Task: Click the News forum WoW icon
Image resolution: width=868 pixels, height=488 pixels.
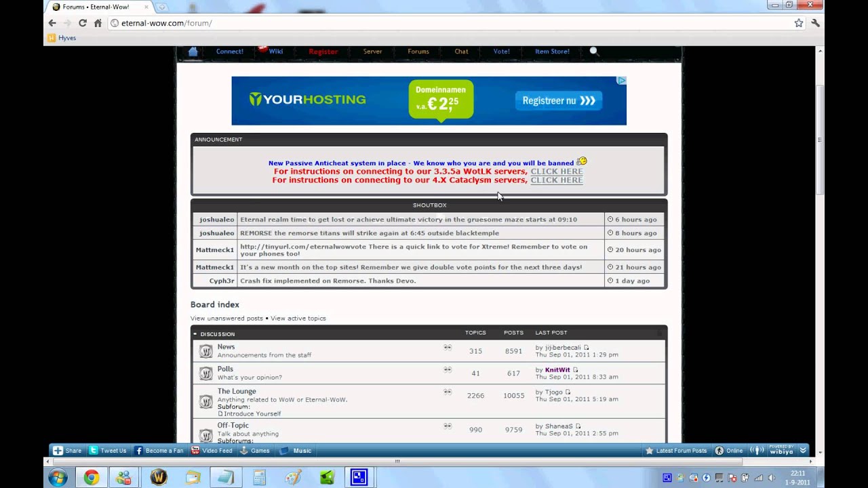Action: (x=205, y=351)
